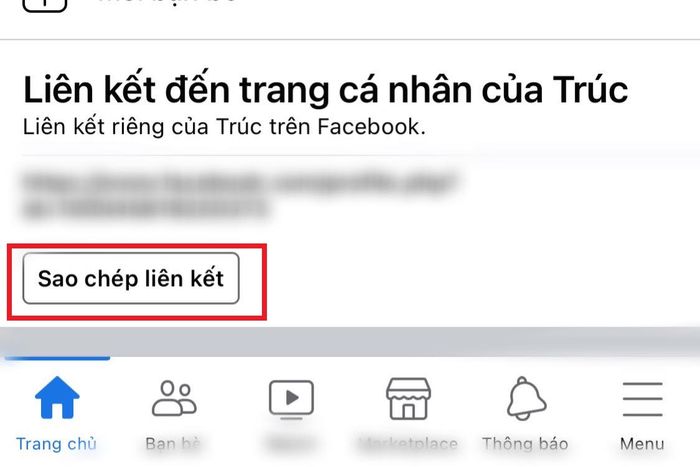Tap the partially visible plus-box icon at top
Screen dimensions: 700x467
click(x=45, y=6)
